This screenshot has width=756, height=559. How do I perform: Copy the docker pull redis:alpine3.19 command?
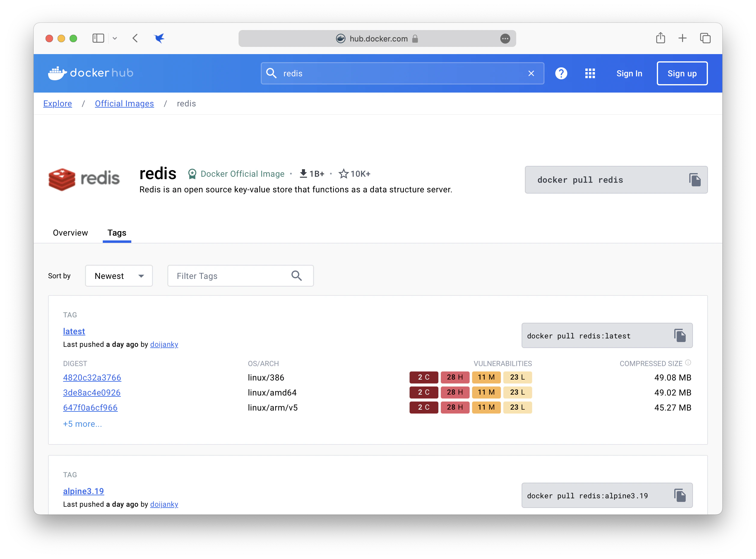(680, 495)
